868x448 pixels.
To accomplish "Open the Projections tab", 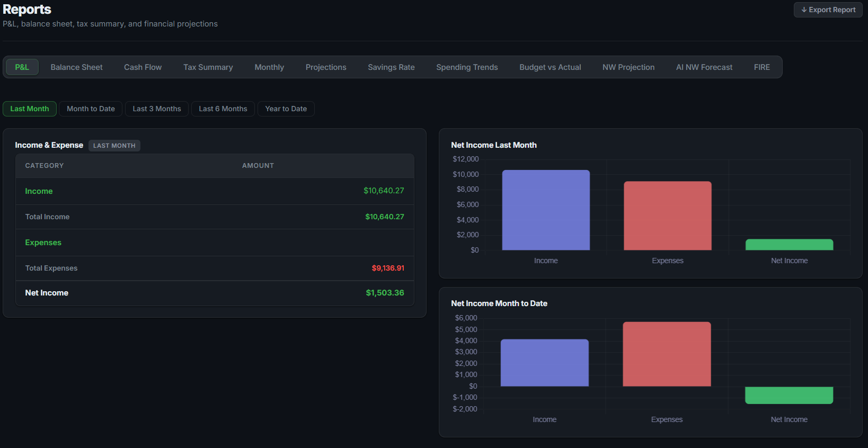I will pyautogui.click(x=326, y=67).
